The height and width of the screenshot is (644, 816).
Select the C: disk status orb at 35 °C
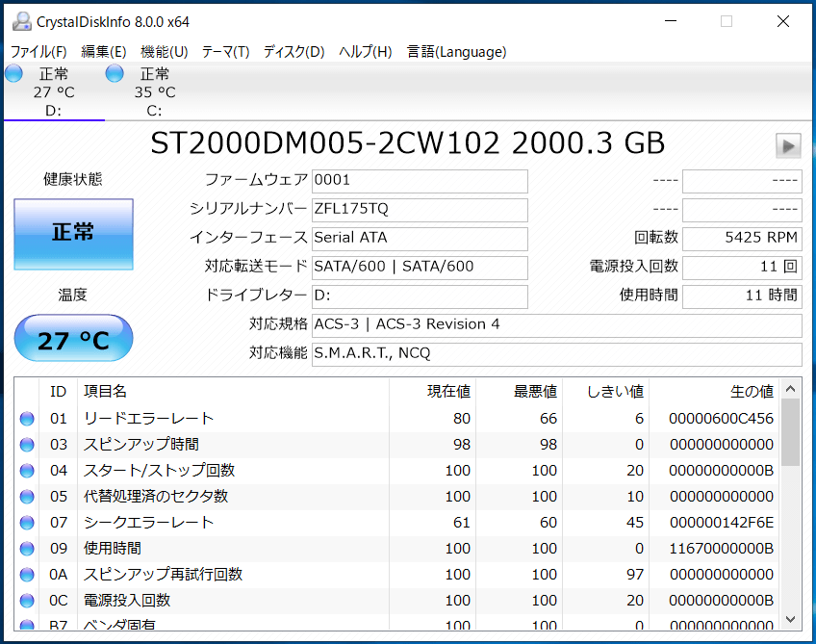tap(115, 73)
